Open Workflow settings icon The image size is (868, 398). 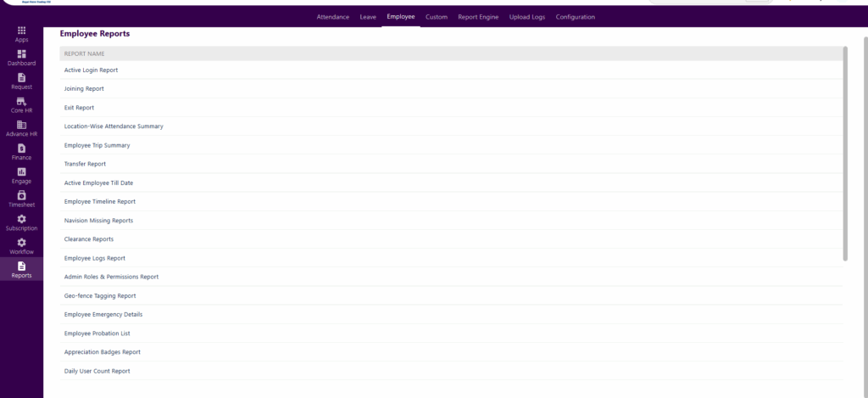(x=21, y=244)
